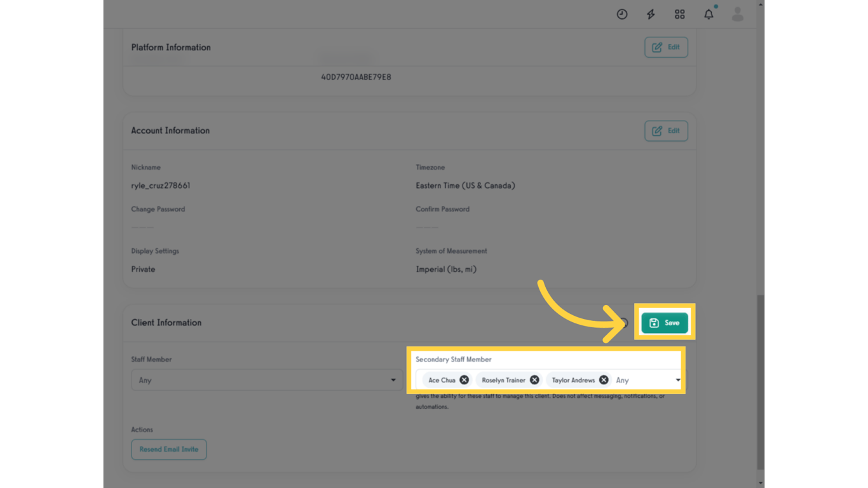Click the Timezone label
Image resolution: width=868 pixels, height=488 pixels.
pos(430,167)
